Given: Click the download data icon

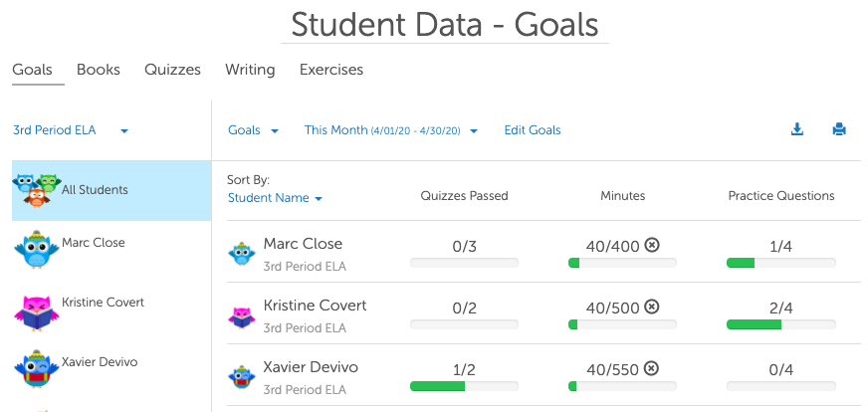Looking at the screenshot, I should tap(796, 129).
